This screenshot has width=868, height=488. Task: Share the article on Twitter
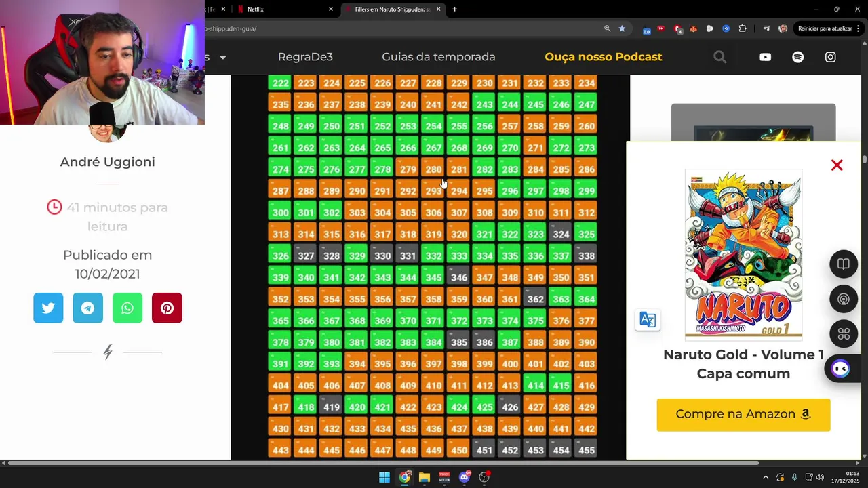[x=48, y=308]
